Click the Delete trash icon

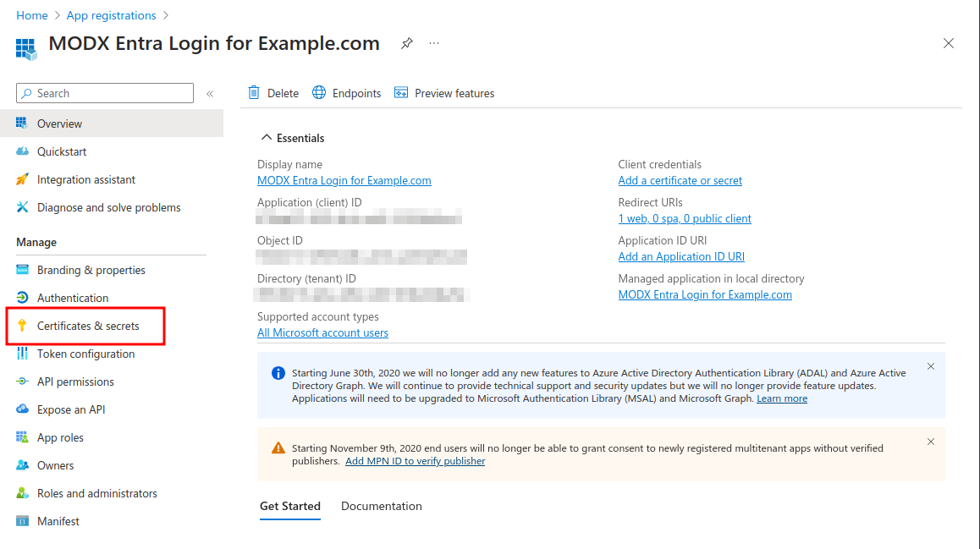[x=254, y=92]
